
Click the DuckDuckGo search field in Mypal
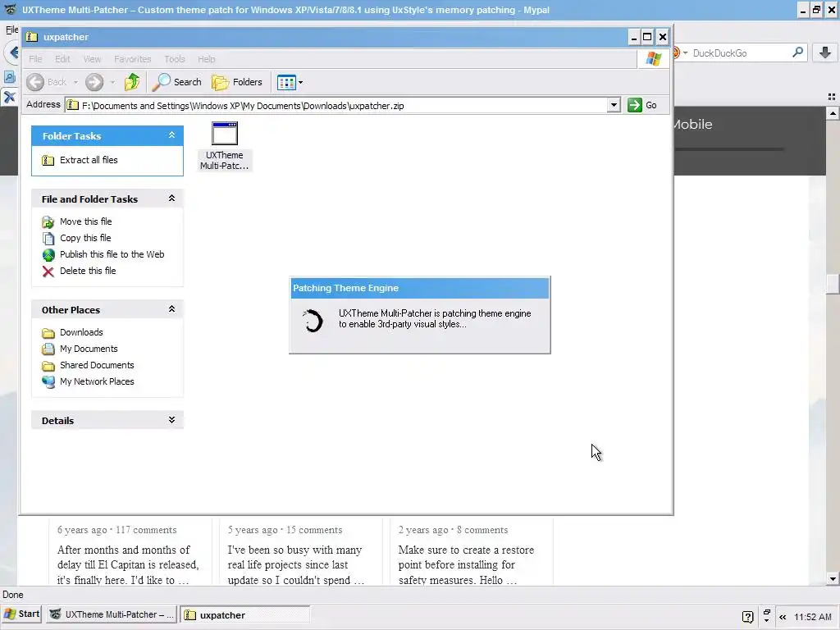(741, 53)
